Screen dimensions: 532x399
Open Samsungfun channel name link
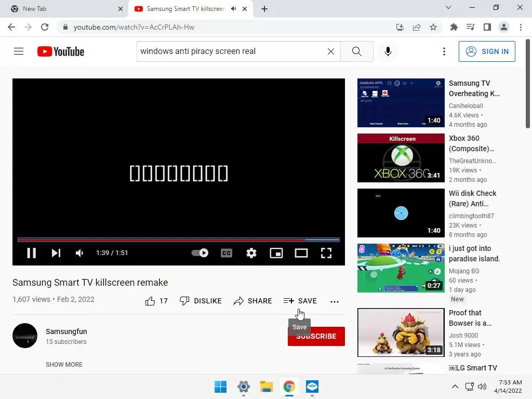click(66, 331)
